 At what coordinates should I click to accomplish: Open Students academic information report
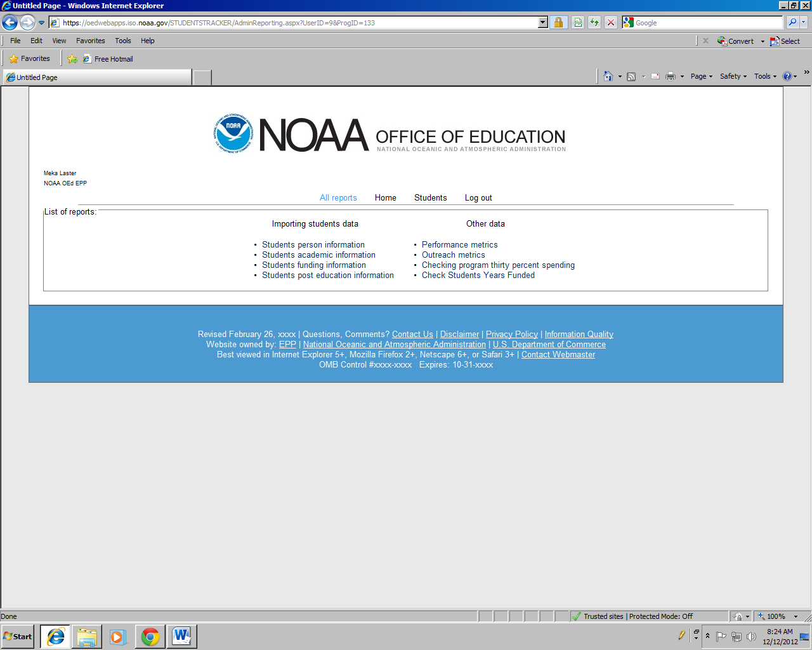[x=318, y=255]
